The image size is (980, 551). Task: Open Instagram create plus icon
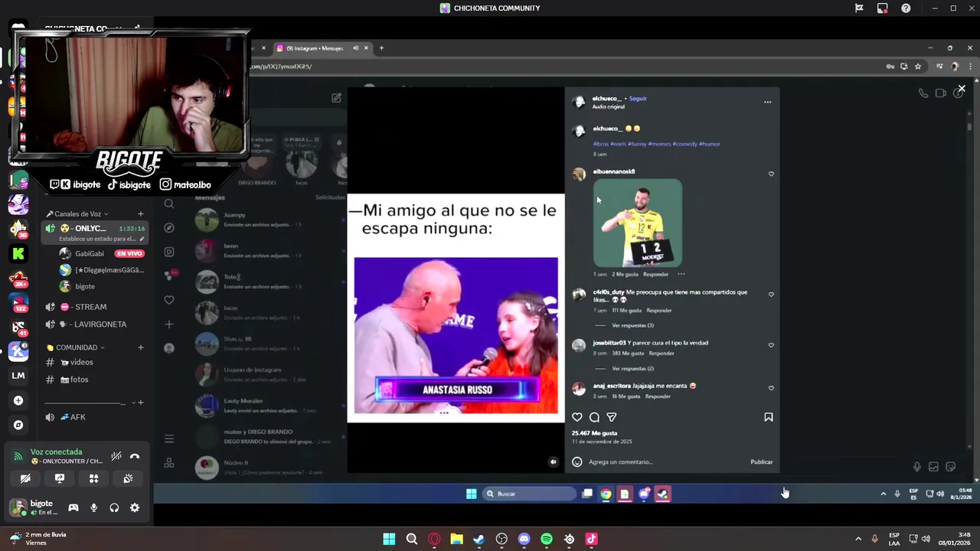click(x=169, y=324)
